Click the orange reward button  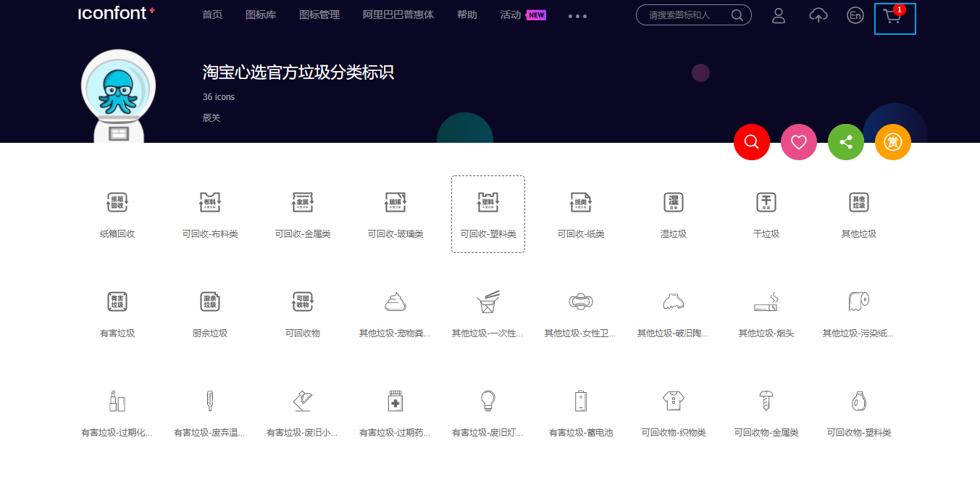(x=892, y=142)
